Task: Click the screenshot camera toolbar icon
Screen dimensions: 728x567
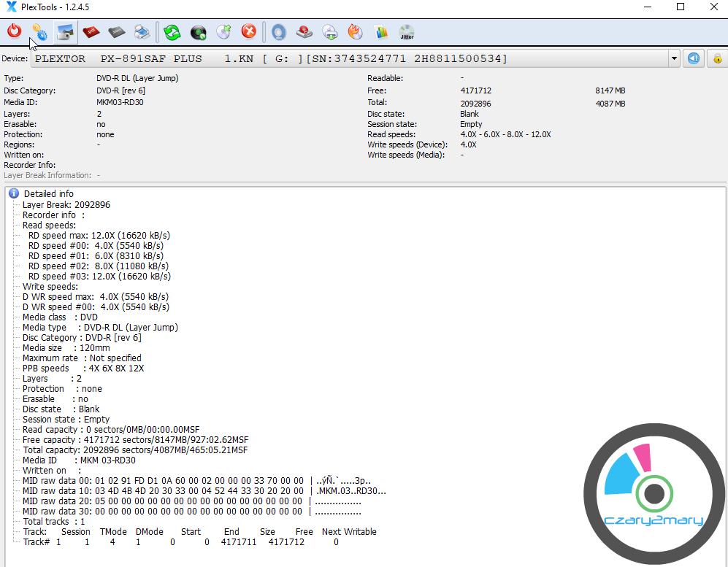Action: pyautogui.click(x=65, y=32)
